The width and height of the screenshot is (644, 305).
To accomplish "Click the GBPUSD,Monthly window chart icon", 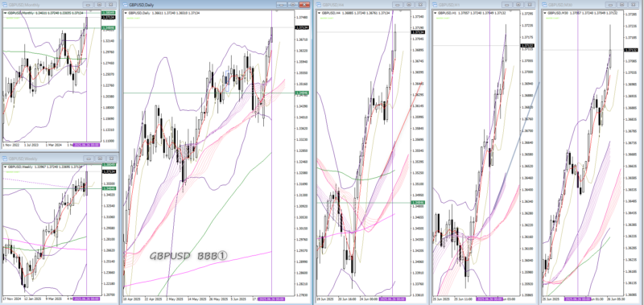I will [5, 5].
